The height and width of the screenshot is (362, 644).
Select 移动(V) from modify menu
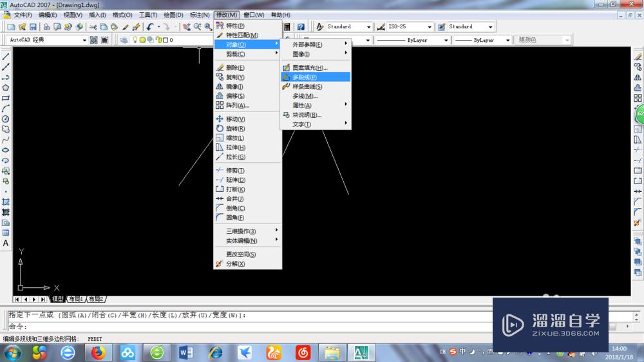coord(248,119)
